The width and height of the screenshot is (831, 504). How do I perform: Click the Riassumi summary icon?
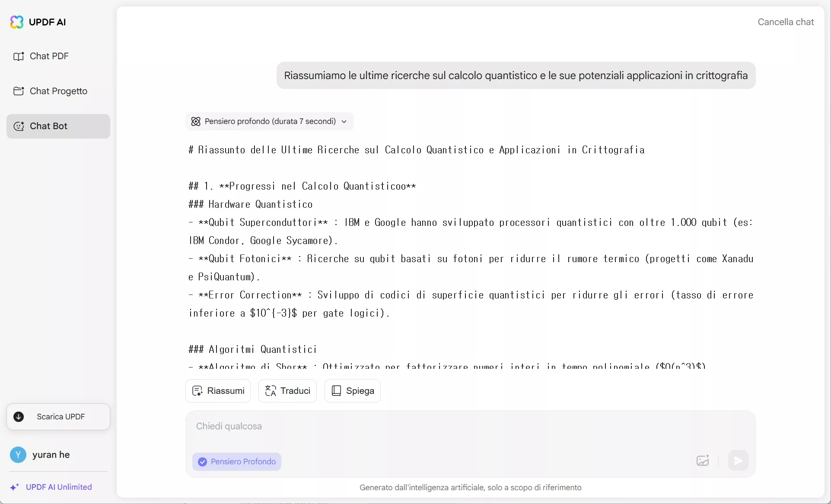click(197, 391)
